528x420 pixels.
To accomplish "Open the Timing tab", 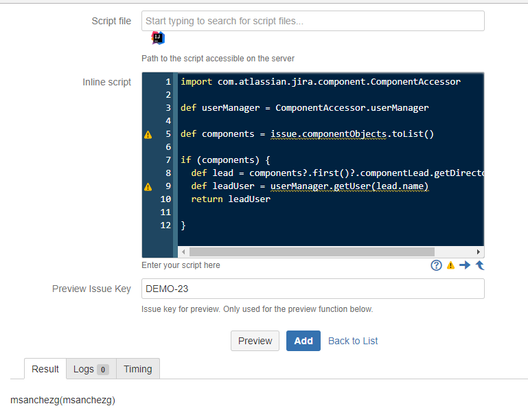I will (x=138, y=369).
